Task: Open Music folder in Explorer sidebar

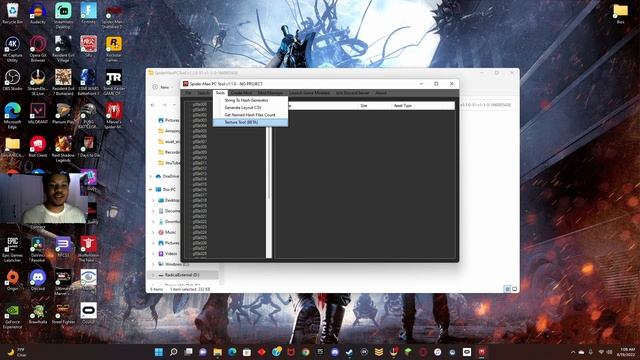Action: [170, 232]
